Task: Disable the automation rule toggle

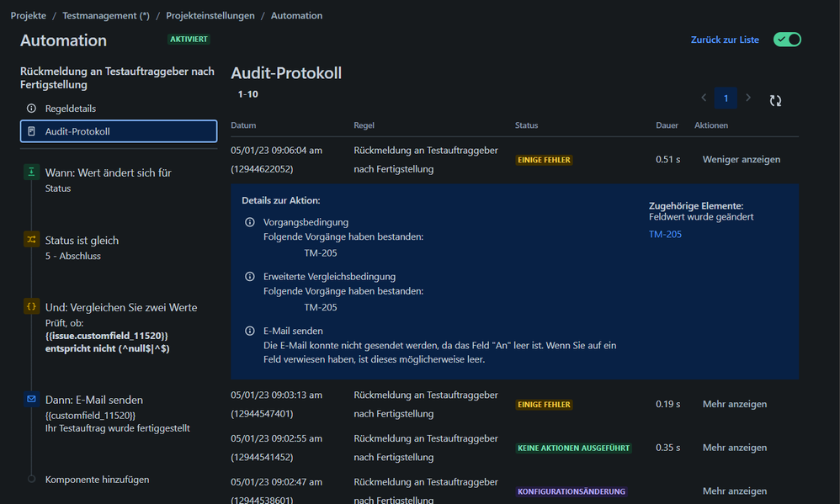Action: click(x=786, y=39)
